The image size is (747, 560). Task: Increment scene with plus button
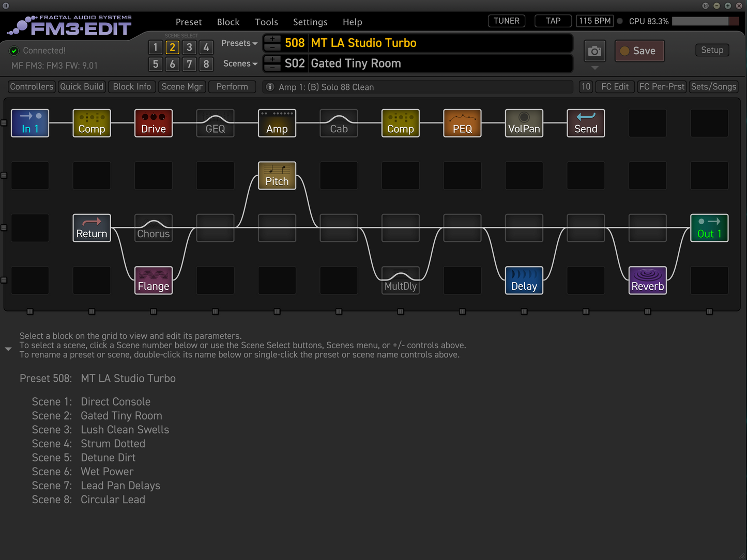click(x=272, y=59)
